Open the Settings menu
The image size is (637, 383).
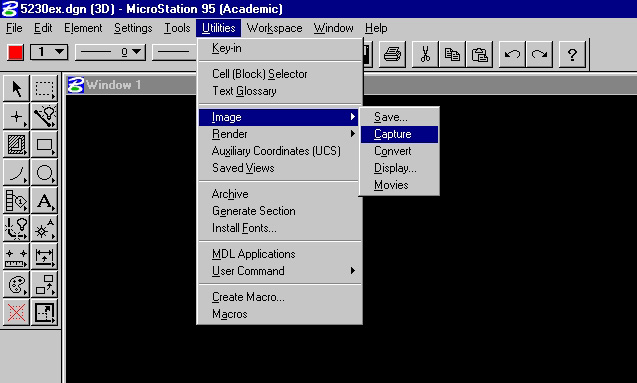pos(133,28)
